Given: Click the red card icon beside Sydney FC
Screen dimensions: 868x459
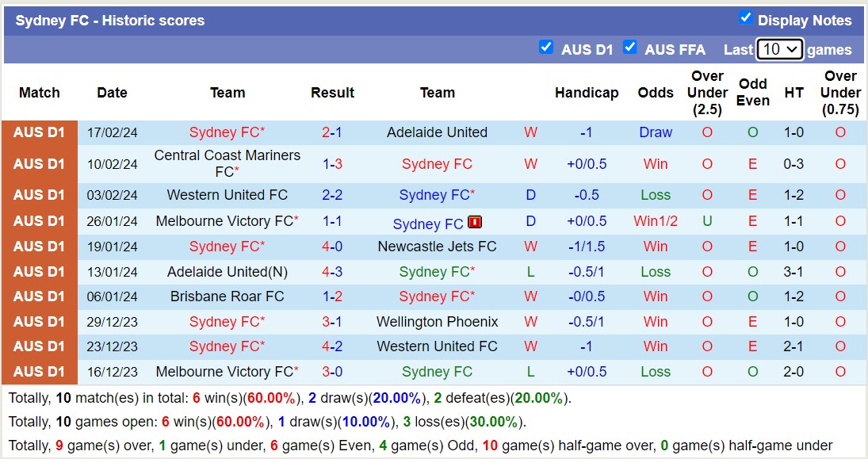Looking at the screenshot, I should click(x=473, y=224).
